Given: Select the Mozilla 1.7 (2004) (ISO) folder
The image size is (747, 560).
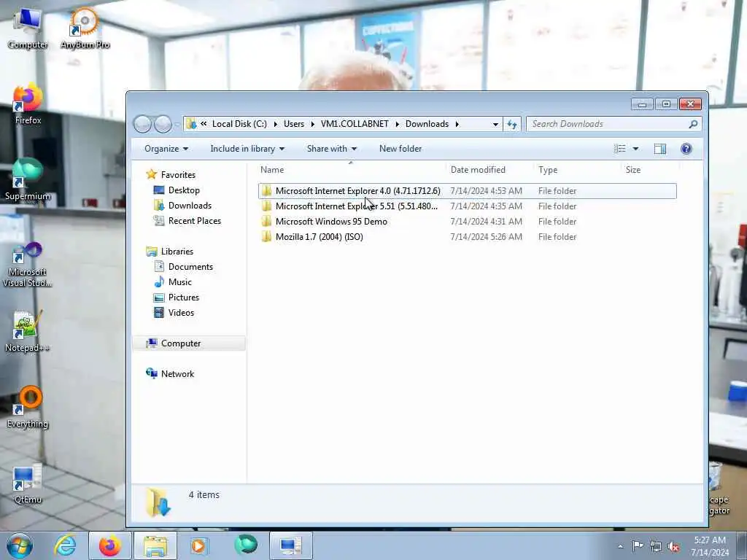Looking at the screenshot, I should (468, 237).
